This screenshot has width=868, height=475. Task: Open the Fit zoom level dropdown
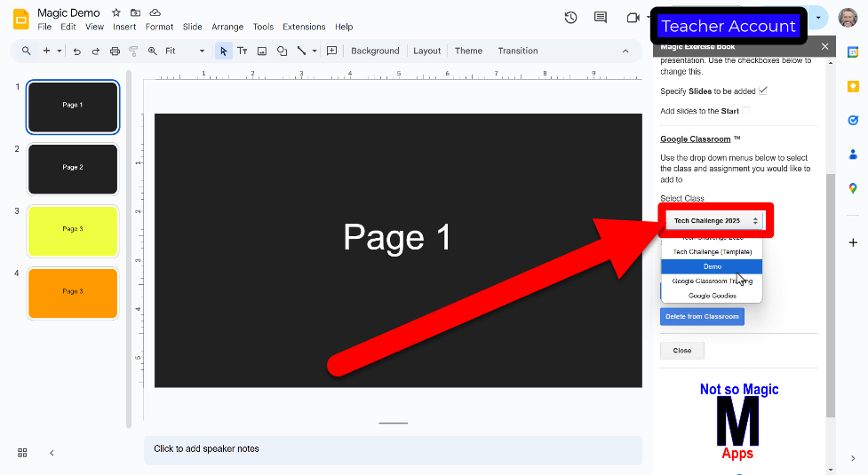click(x=185, y=51)
